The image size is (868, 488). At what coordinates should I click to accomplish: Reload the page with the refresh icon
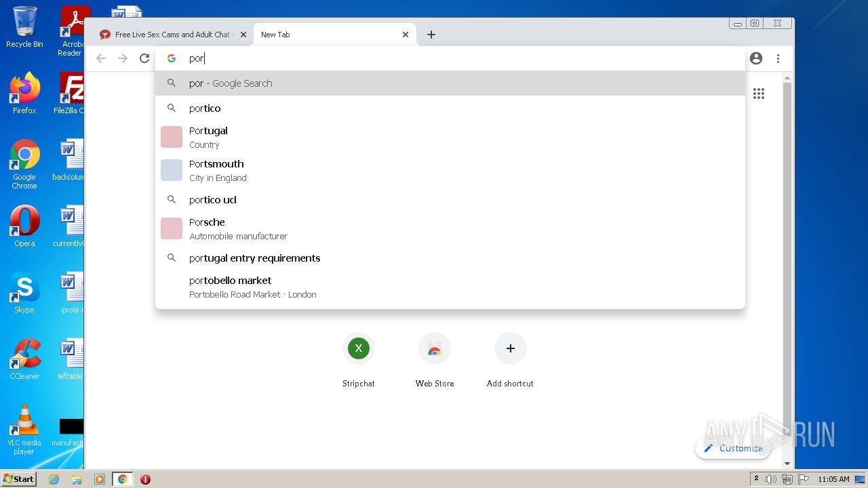click(x=144, y=58)
